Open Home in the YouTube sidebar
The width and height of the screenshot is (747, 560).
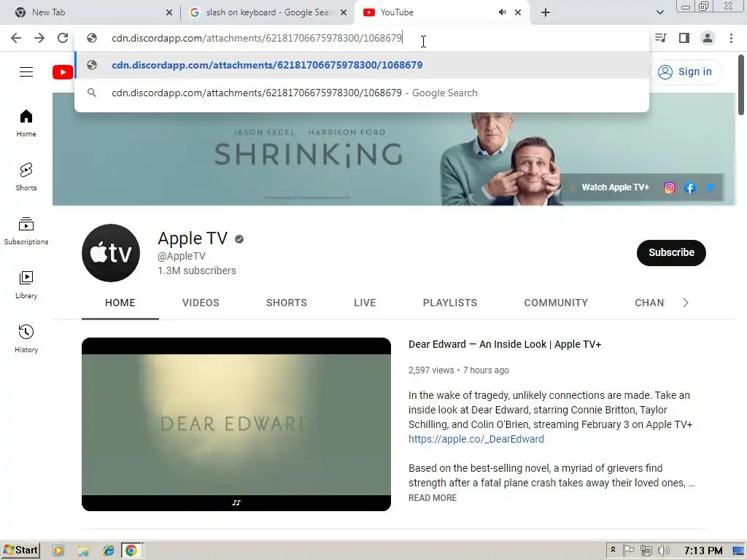coord(26,122)
